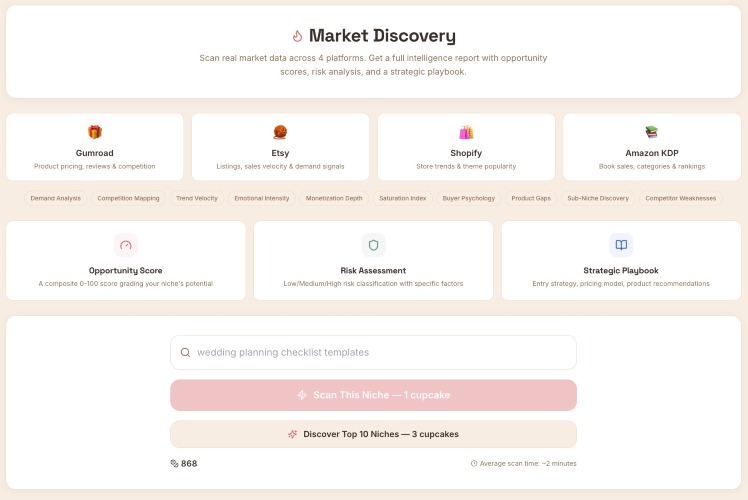Click the Gumroad gift box icon

(x=95, y=132)
